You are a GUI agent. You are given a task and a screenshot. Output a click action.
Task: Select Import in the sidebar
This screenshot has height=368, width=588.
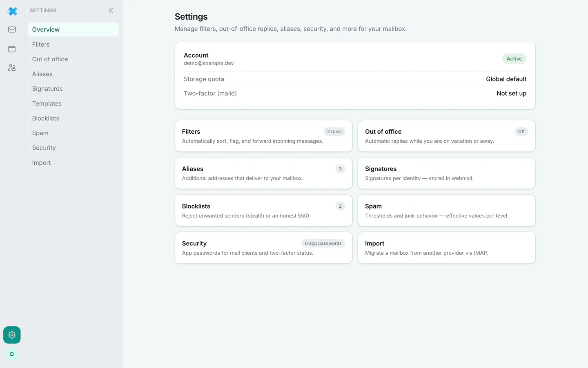[x=73, y=162]
